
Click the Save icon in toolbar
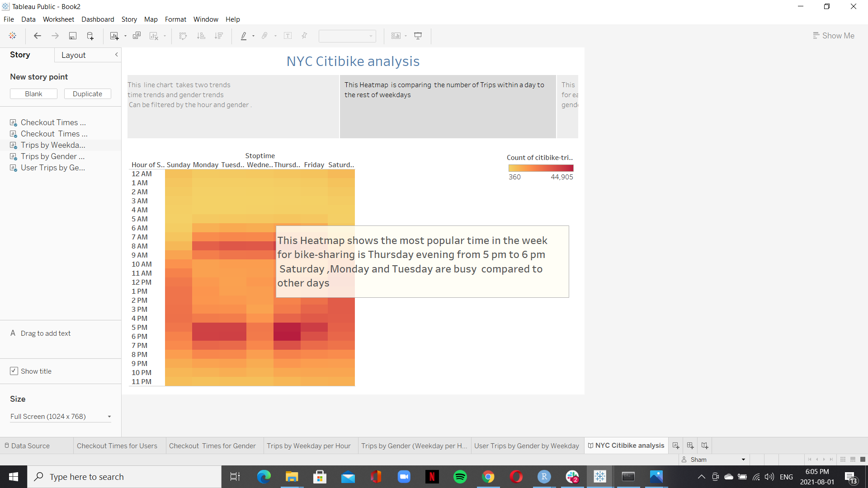(72, 36)
